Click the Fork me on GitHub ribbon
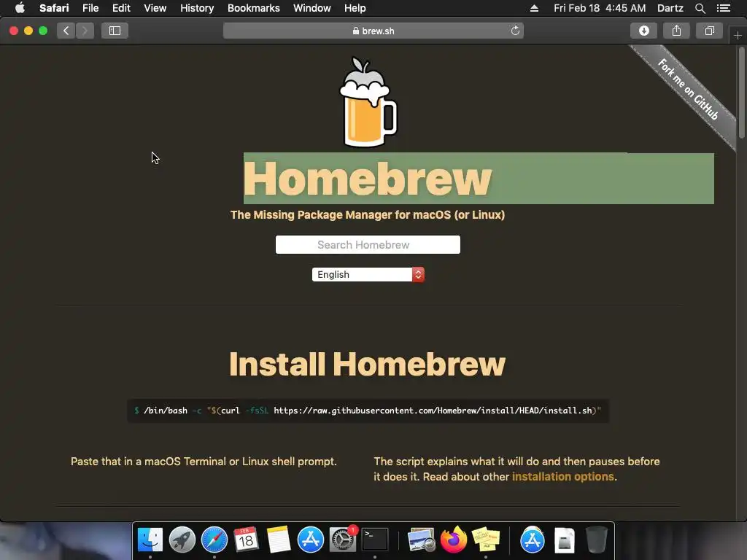Image resolution: width=747 pixels, height=560 pixels. (x=689, y=89)
